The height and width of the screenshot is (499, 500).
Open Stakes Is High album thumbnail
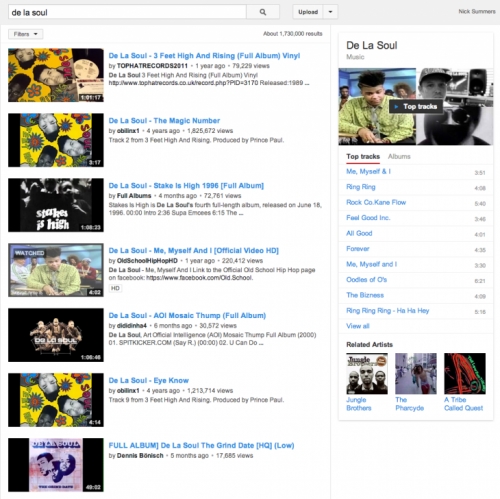(x=56, y=205)
